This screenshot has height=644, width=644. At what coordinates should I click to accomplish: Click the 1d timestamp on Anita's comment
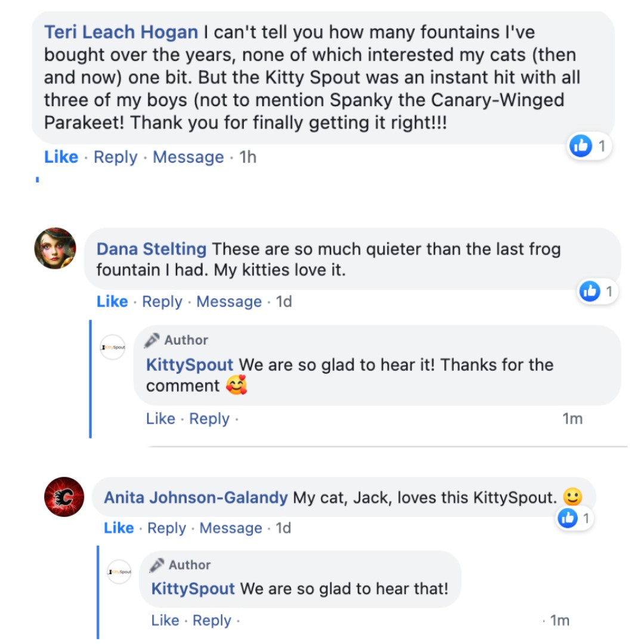click(283, 528)
